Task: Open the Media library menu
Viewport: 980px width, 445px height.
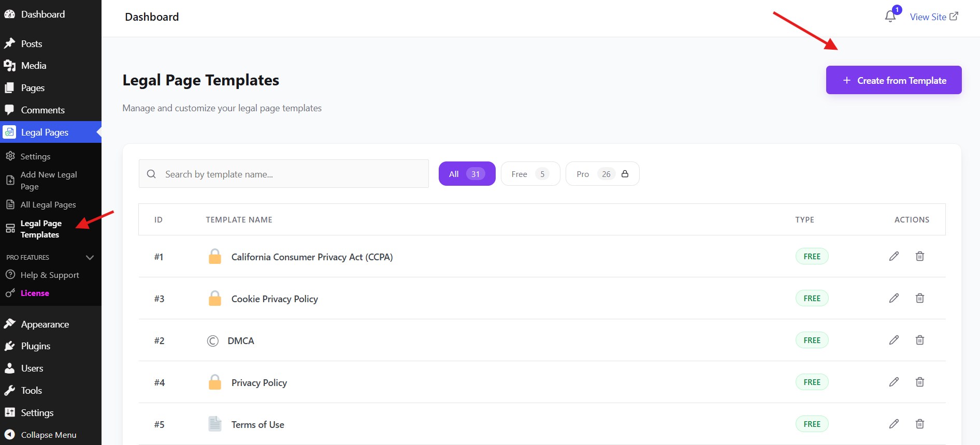Action: (x=34, y=66)
